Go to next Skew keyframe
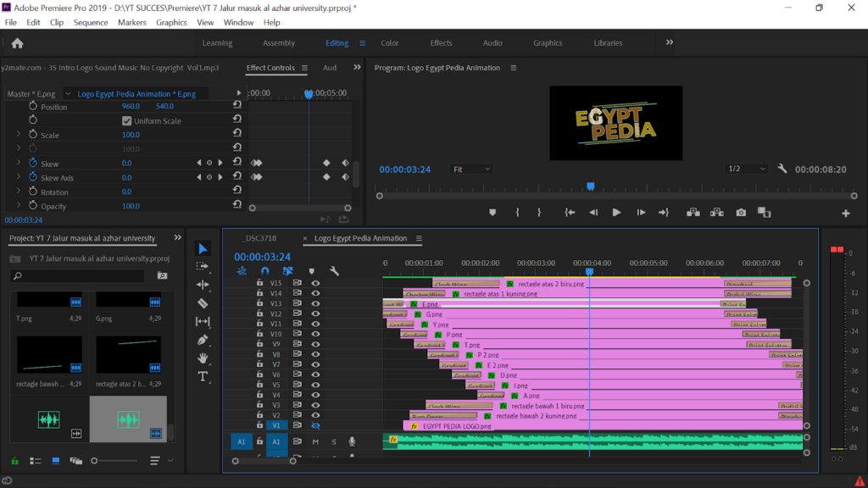Viewport: 868px width, 488px height. pos(220,163)
